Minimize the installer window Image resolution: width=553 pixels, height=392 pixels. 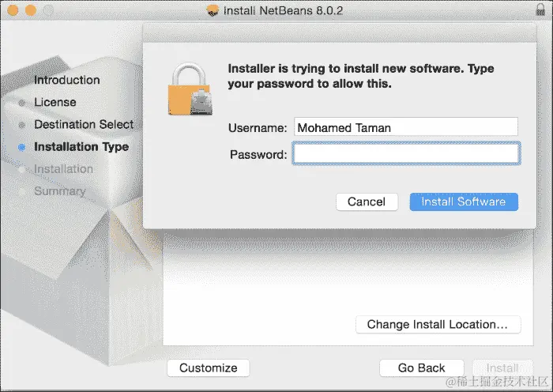pyautogui.click(x=31, y=10)
